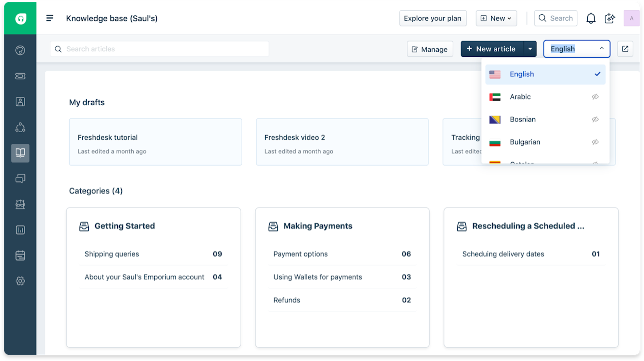
Task: Open the Freddy AI bot icon in sidebar
Action: [x=20, y=204]
